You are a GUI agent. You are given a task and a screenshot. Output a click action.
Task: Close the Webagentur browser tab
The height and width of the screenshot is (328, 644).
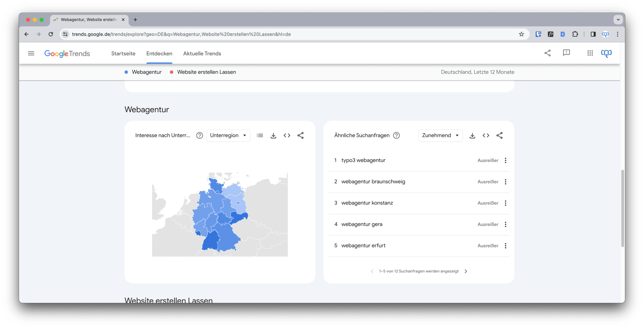(123, 19)
